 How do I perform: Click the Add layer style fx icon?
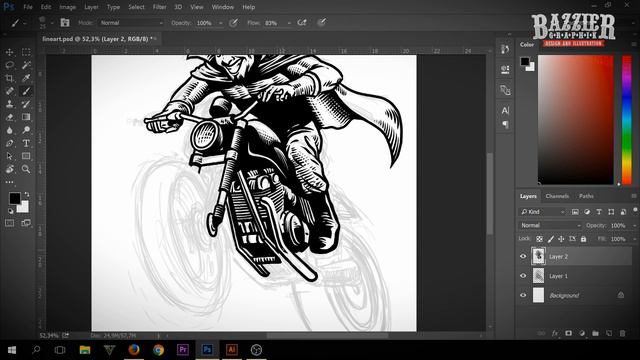(x=555, y=333)
